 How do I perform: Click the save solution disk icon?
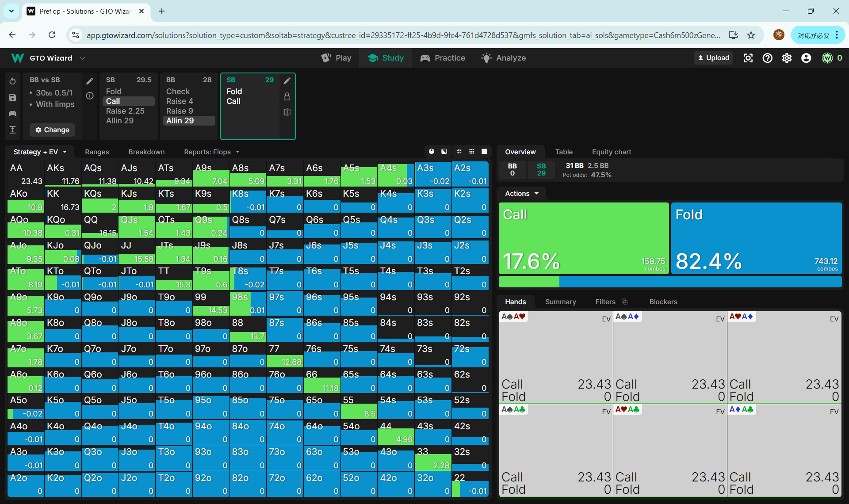12,98
